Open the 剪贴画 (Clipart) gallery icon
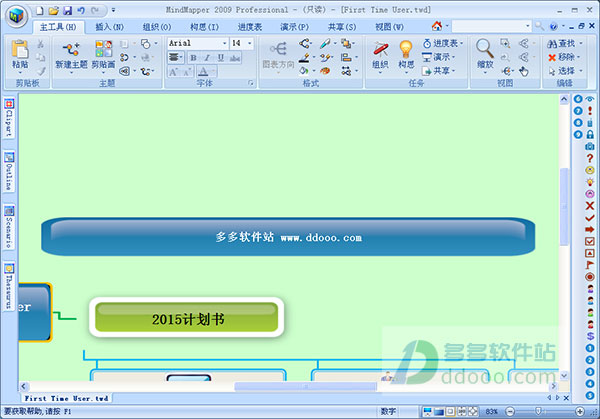This screenshot has height=419, width=600. [103, 49]
